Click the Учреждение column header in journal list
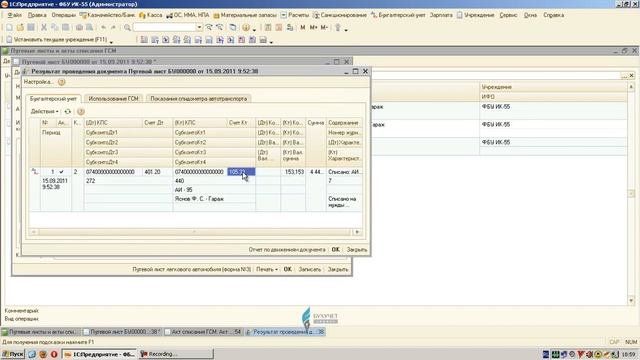Image resolution: width=640 pixels, height=360 pixels. [x=553, y=87]
